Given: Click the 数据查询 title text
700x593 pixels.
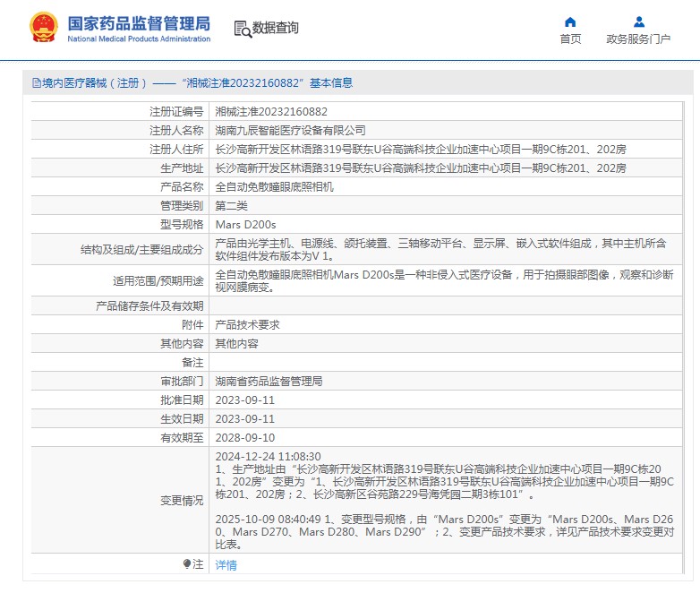Looking at the screenshot, I should [x=276, y=29].
